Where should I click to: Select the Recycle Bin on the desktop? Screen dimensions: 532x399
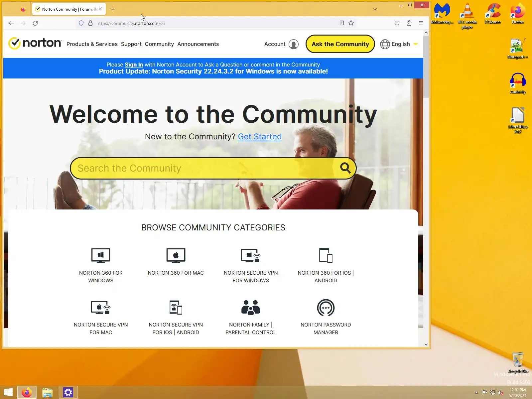tap(518, 363)
